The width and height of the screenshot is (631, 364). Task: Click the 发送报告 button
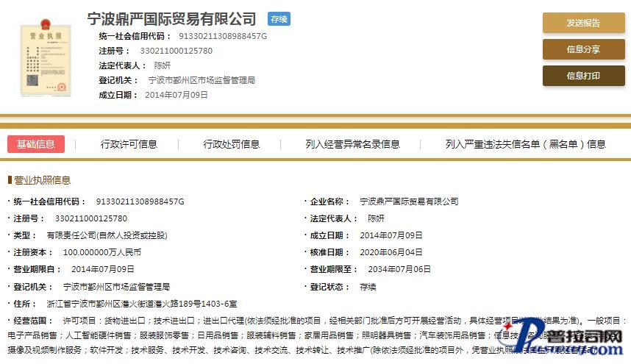click(583, 23)
